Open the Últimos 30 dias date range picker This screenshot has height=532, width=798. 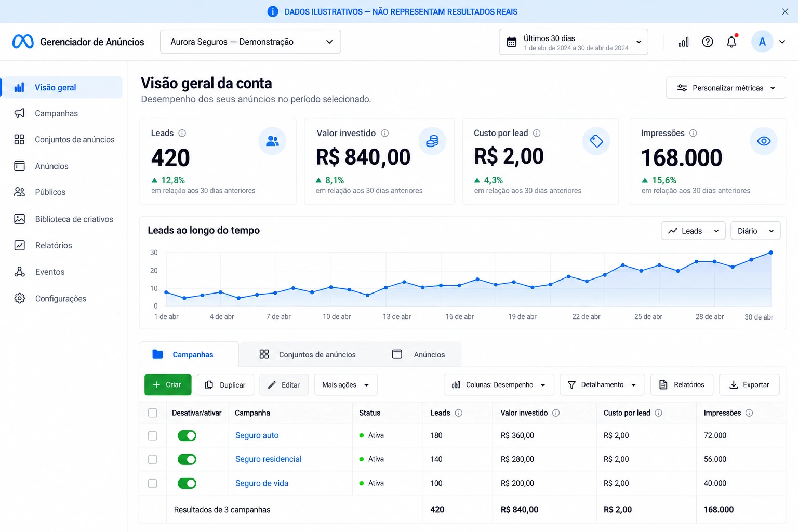[x=574, y=42]
